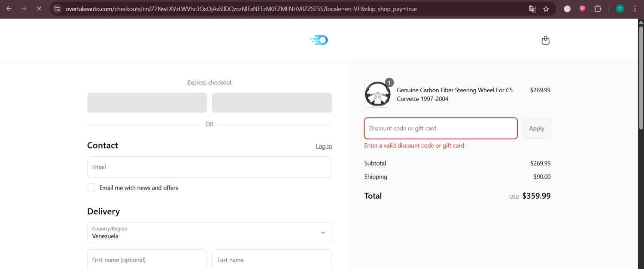
Task: Open the Log in link
Action: pyautogui.click(x=324, y=146)
